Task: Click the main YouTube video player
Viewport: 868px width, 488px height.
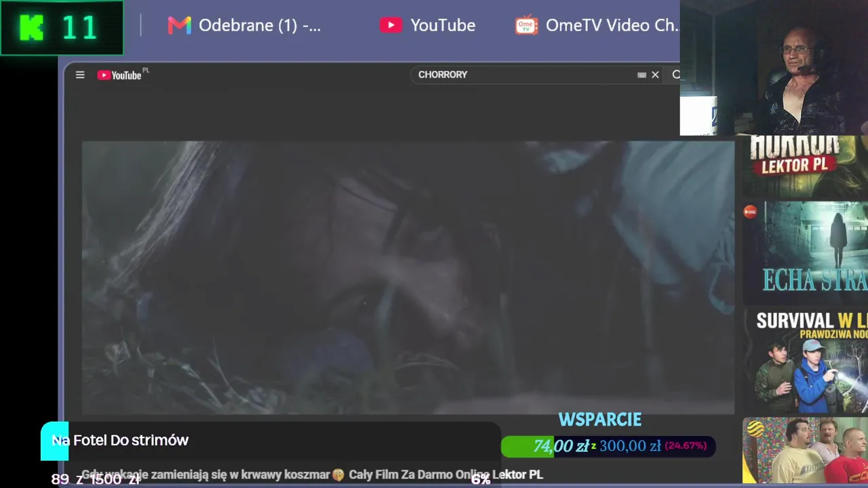Action: coord(408,278)
